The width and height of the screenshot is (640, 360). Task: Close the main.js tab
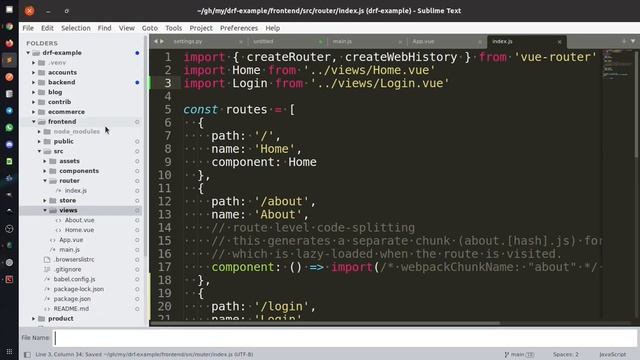point(400,42)
